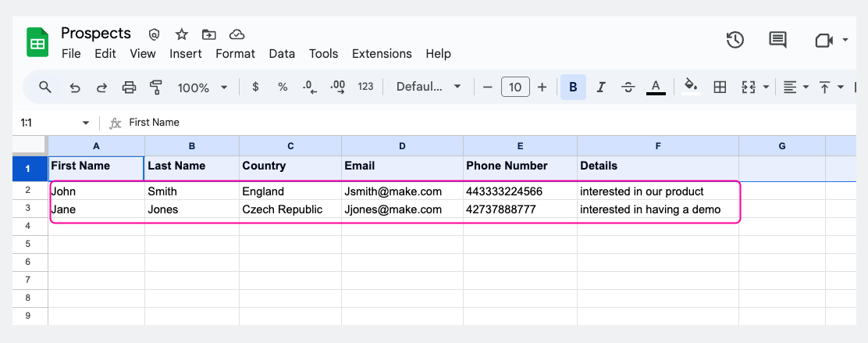
Task: Select row 1 header
Action: point(30,169)
